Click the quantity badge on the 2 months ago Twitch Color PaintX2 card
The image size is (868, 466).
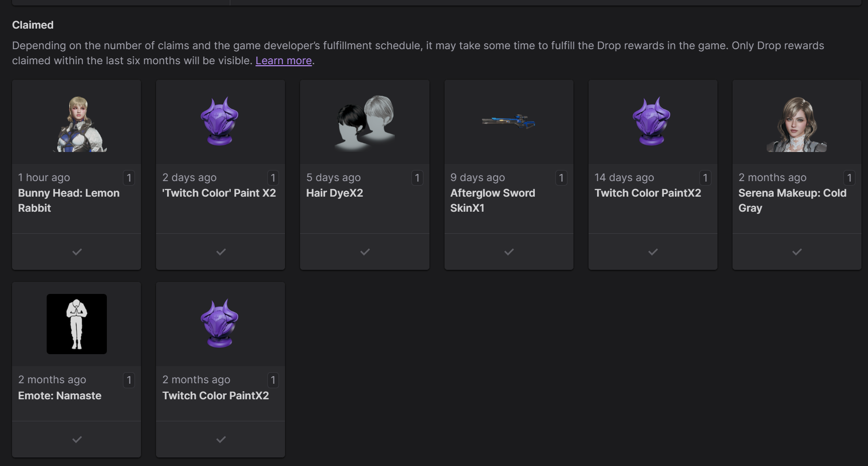(x=273, y=380)
